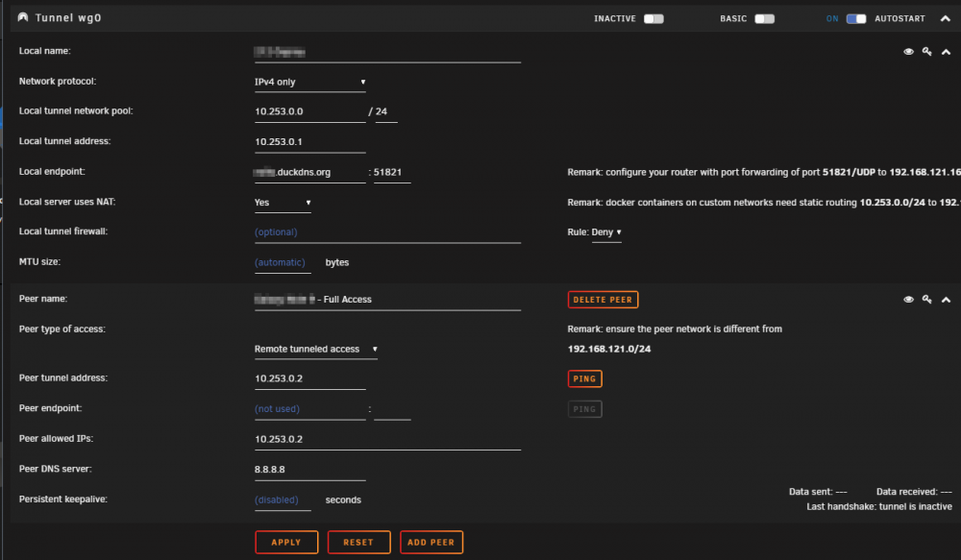Click the WireGuard logo beside Tunnel wg0
The height and width of the screenshot is (560, 961).
[x=23, y=17]
